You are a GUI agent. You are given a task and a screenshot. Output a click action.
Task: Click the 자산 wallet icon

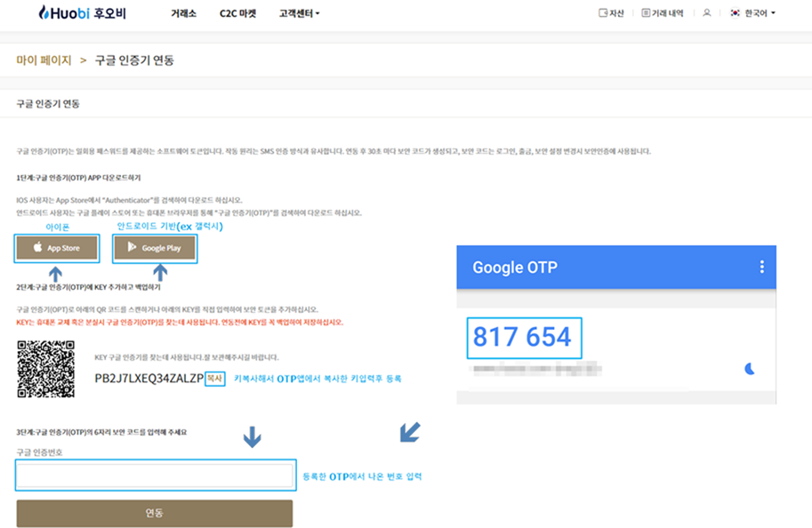point(603,13)
